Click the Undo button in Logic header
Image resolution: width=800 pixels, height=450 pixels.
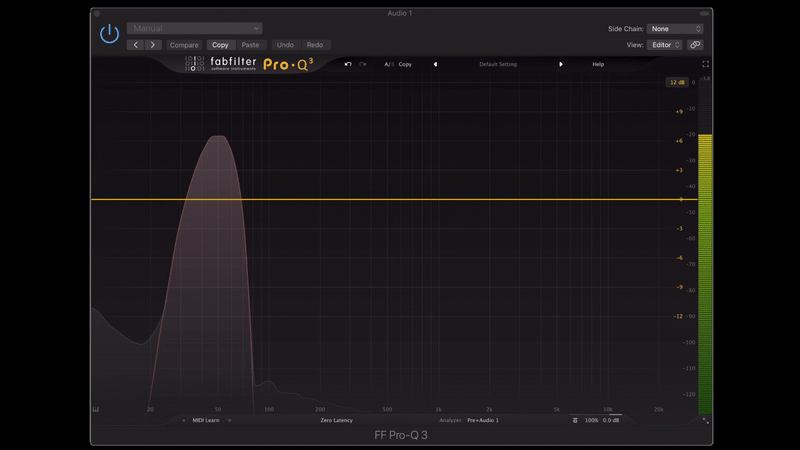[x=285, y=45]
